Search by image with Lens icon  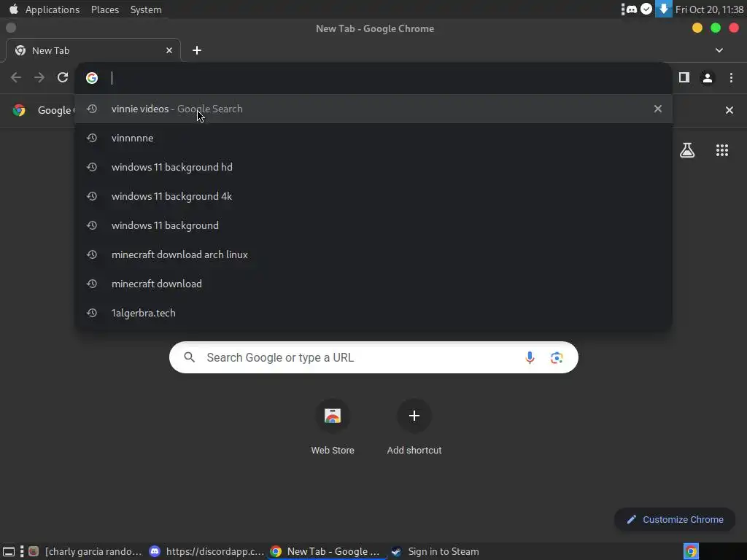coord(557,357)
